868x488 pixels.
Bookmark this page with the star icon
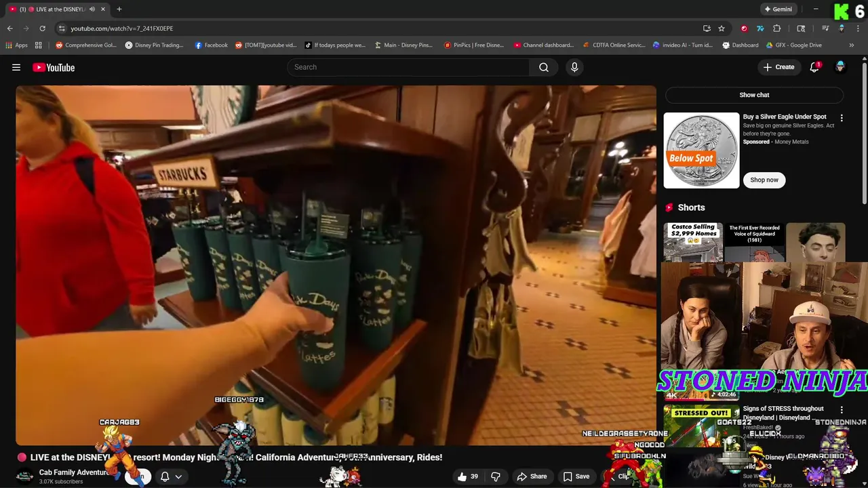tap(722, 28)
